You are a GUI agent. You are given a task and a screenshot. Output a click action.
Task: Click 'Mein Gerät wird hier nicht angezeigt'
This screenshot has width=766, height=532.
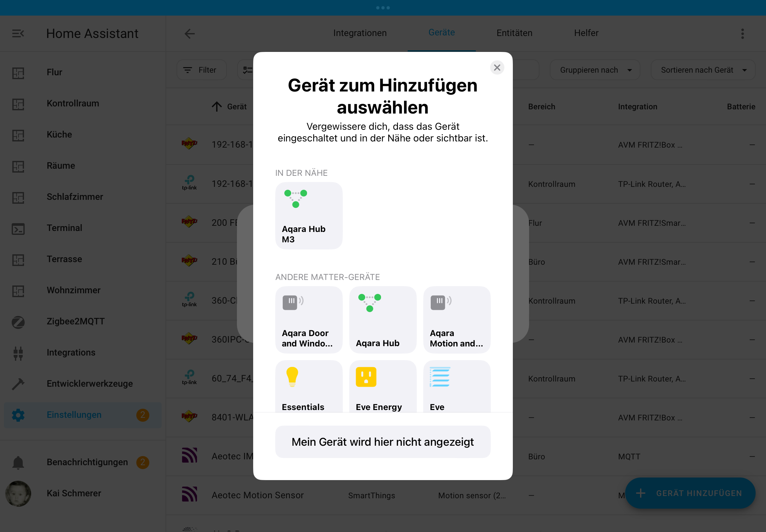[x=382, y=442]
